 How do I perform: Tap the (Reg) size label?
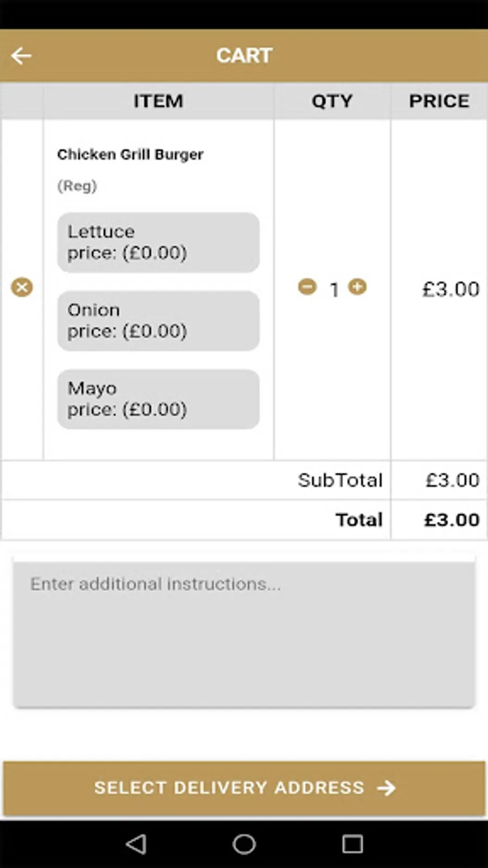pos(77,186)
